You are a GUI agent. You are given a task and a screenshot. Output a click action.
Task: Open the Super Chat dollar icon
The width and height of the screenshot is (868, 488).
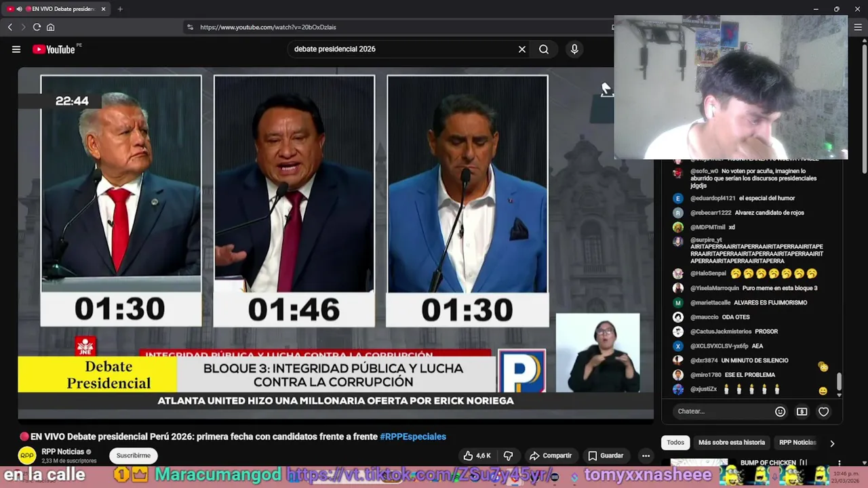[x=802, y=411]
